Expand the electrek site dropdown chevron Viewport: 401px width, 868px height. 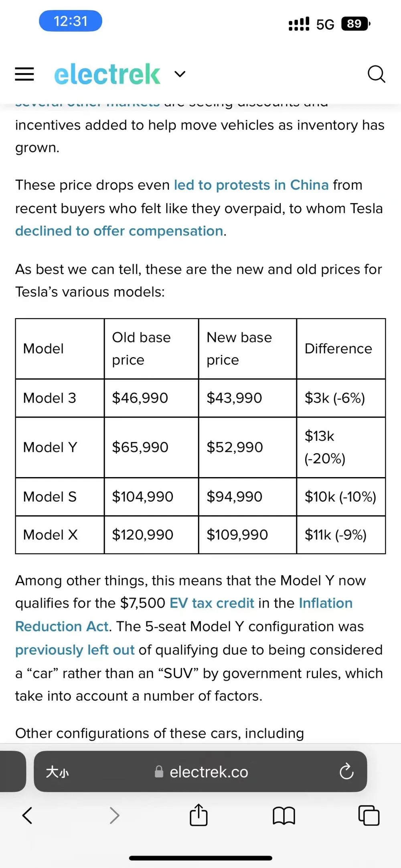click(180, 74)
